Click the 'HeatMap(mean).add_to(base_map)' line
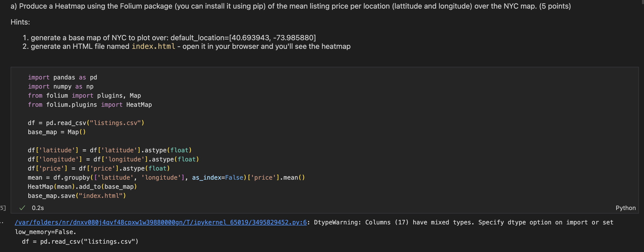This screenshot has height=252, width=644. [x=82, y=187]
